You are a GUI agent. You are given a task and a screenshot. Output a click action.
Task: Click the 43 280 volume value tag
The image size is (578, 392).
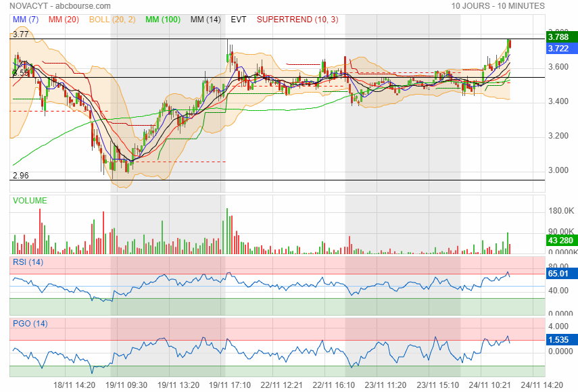[561, 241]
